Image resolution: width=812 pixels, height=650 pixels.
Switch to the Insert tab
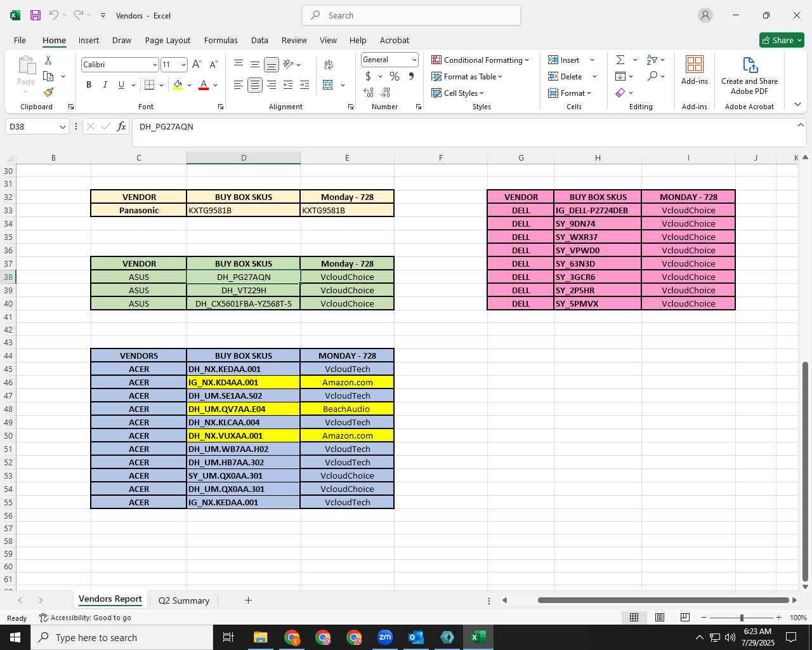pyautogui.click(x=89, y=40)
